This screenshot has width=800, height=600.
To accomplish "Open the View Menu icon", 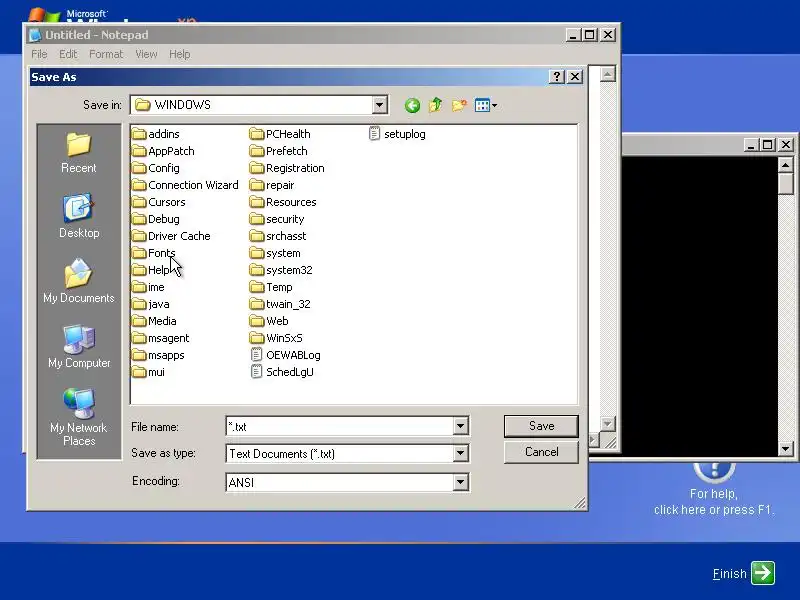I will pos(482,106).
